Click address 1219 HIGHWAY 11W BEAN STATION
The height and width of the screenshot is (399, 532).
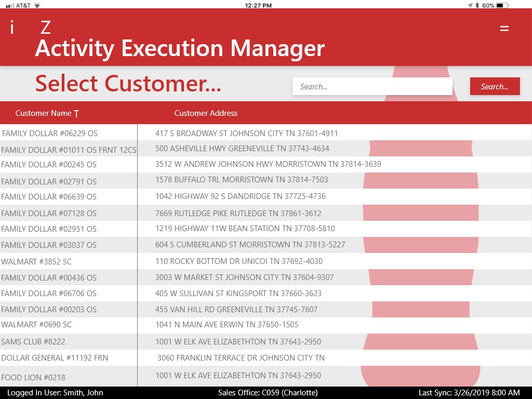(x=245, y=229)
